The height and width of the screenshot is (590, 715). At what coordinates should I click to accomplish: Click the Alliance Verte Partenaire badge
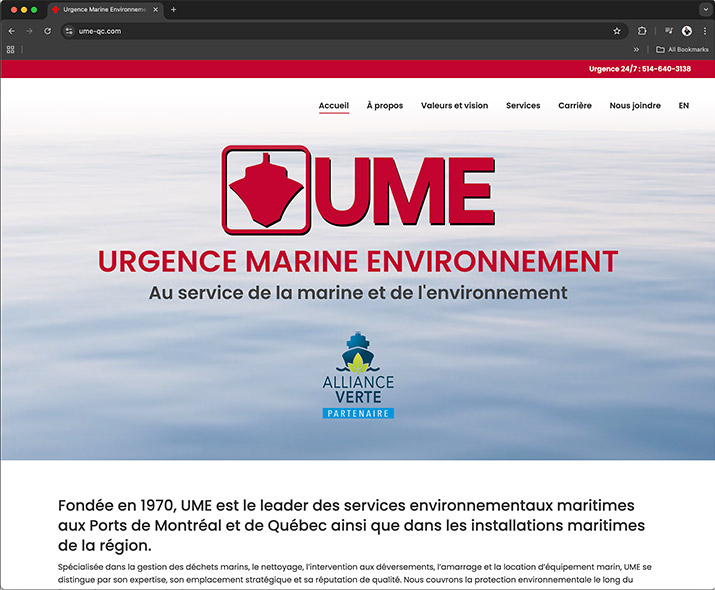(x=358, y=375)
